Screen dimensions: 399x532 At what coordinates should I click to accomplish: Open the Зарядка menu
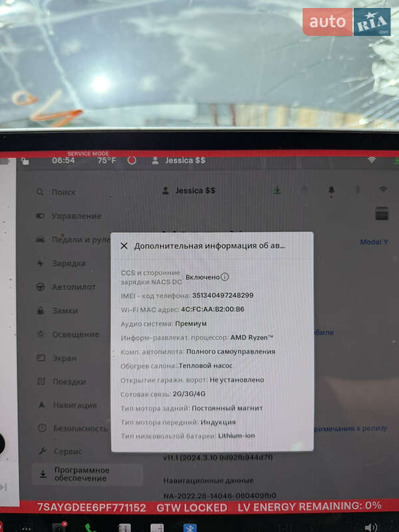(x=61, y=263)
